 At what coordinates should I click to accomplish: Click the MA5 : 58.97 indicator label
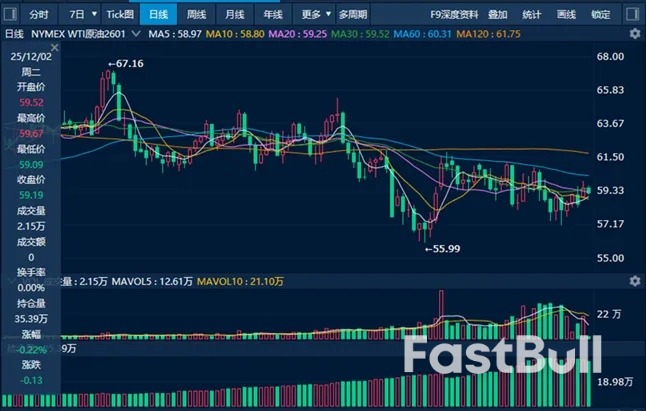click(175, 34)
